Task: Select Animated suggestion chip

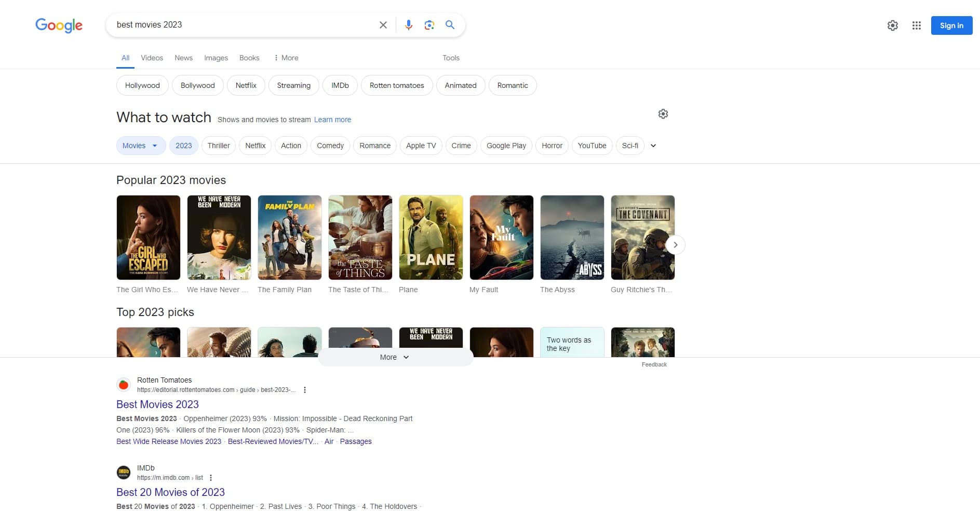Action: 461,85
